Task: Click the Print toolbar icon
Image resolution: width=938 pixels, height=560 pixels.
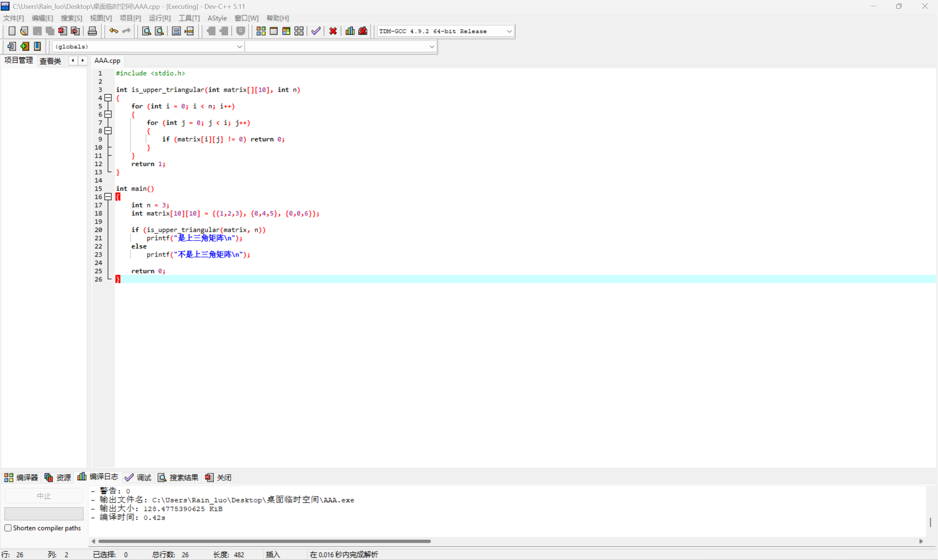Action: [x=92, y=31]
